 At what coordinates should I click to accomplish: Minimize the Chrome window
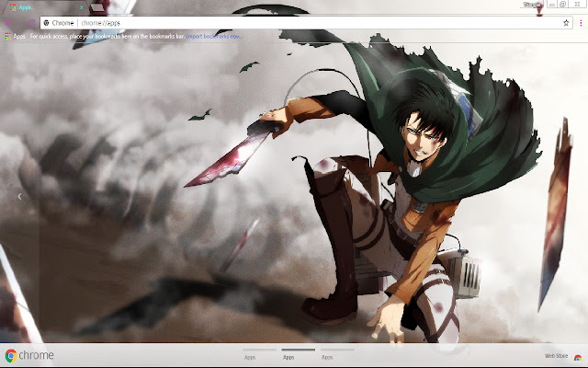tap(552, 5)
